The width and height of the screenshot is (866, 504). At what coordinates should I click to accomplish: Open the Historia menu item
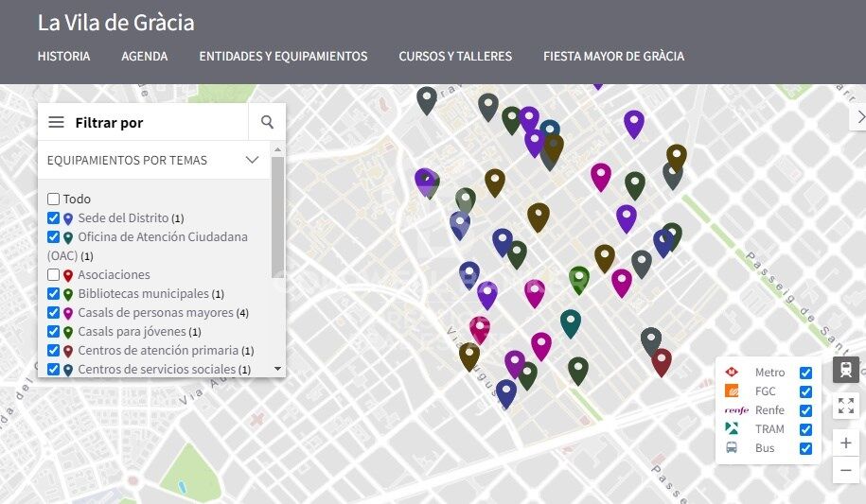[63, 56]
